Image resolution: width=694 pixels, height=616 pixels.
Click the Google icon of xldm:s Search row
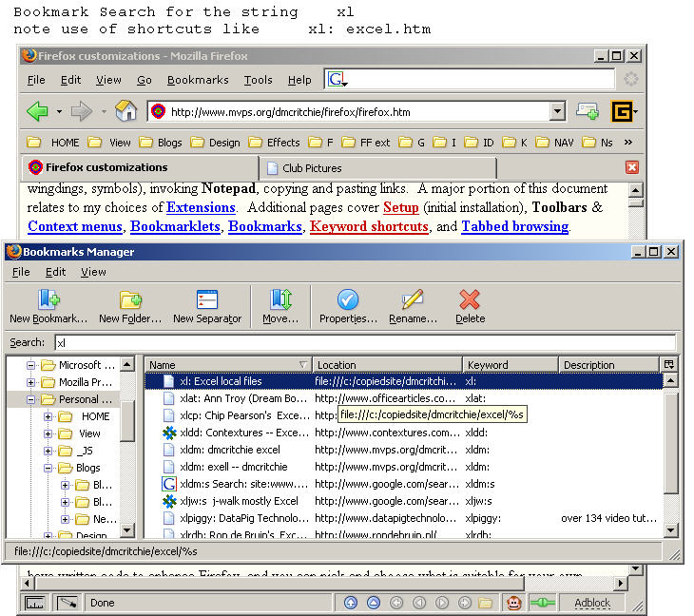(x=169, y=484)
